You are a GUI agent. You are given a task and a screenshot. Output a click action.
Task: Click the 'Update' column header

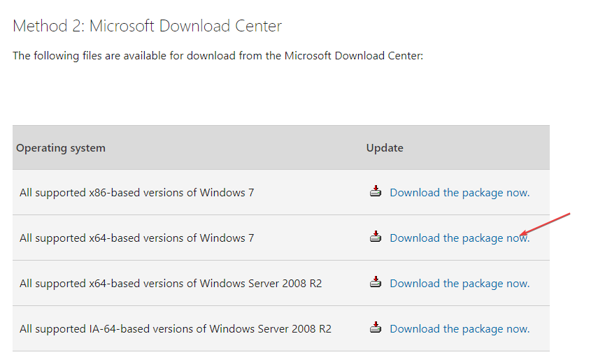[385, 148]
